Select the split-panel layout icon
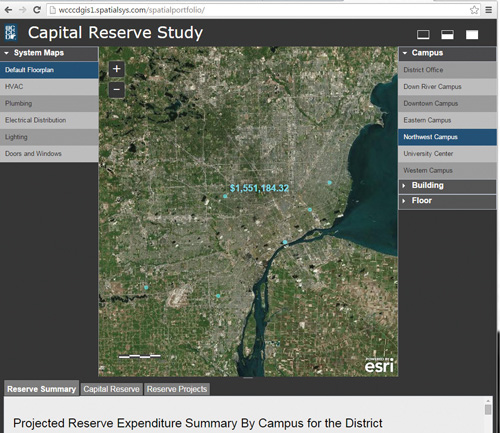The image size is (500, 433). point(447,34)
